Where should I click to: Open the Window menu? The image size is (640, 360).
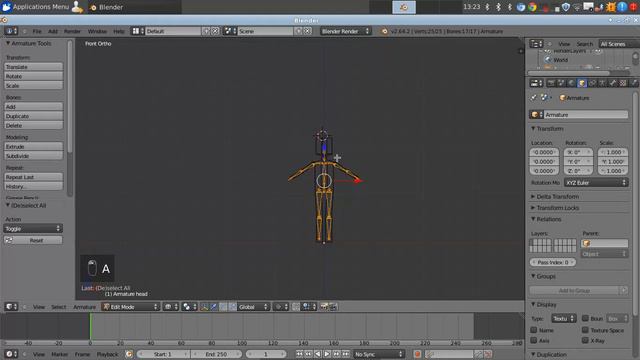click(x=97, y=31)
